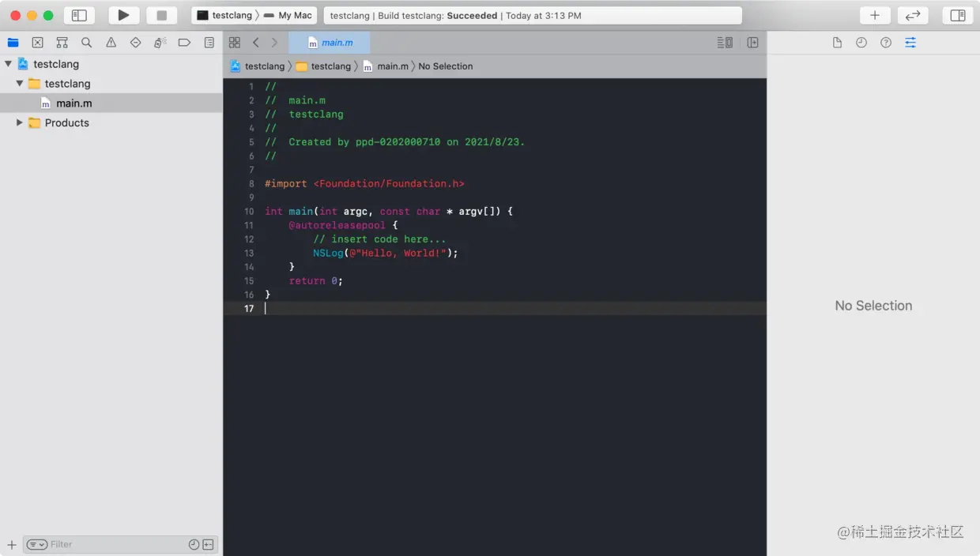Stop the running build with the Stop button
The width and height of the screenshot is (980, 556).
click(161, 15)
